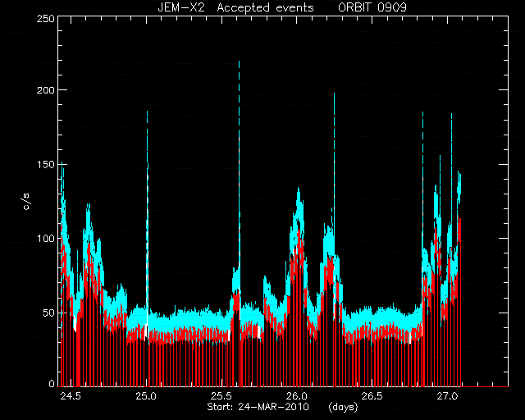
Task: Click the '26.0' x-axis label
Action: point(297,396)
